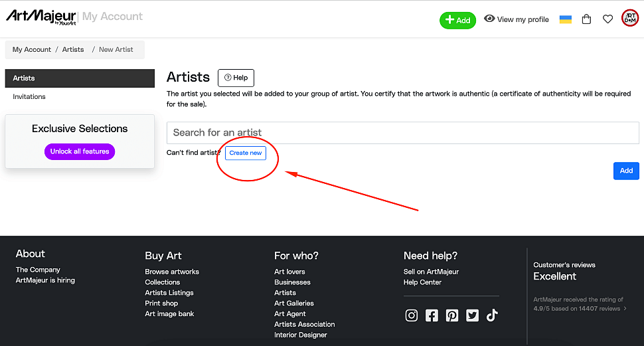644x346 pixels.
Task: Click the Create new button
Action: pyautogui.click(x=246, y=153)
